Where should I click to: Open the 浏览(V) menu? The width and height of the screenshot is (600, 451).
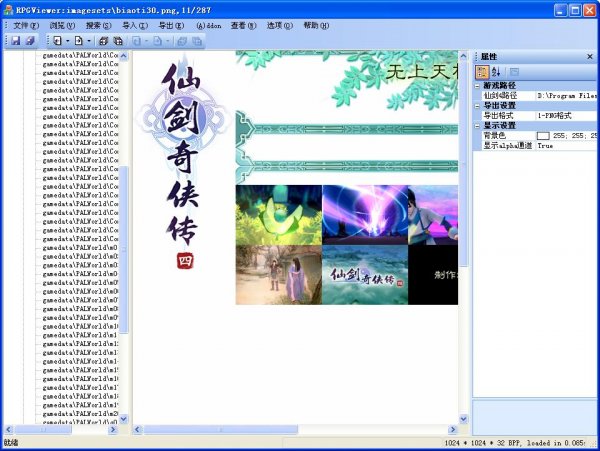coord(62,26)
